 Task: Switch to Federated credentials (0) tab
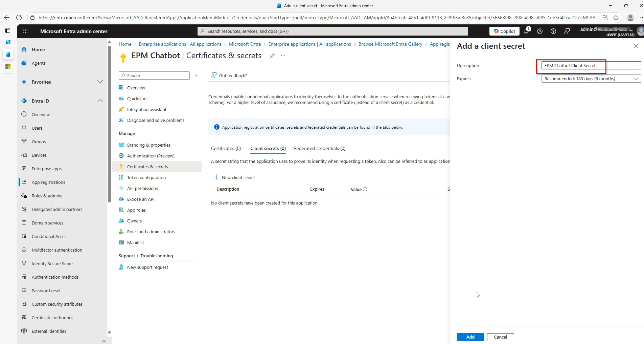320,148
